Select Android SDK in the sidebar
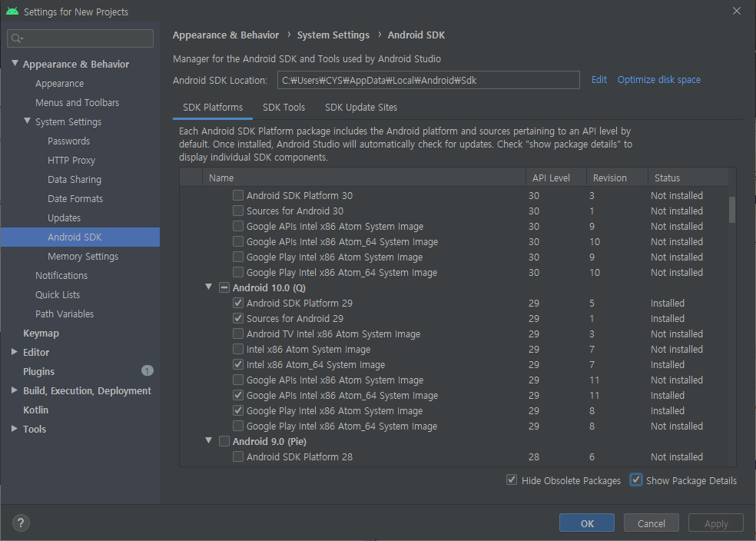 click(x=80, y=237)
